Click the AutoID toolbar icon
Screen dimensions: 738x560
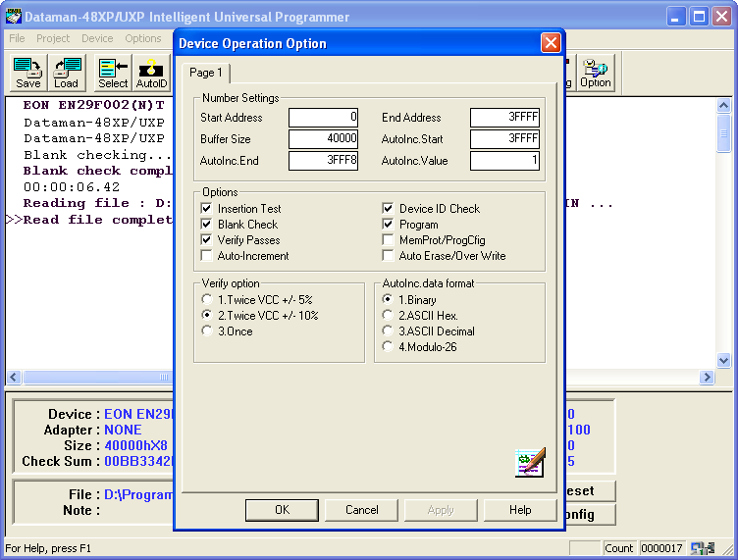coord(151,73)
